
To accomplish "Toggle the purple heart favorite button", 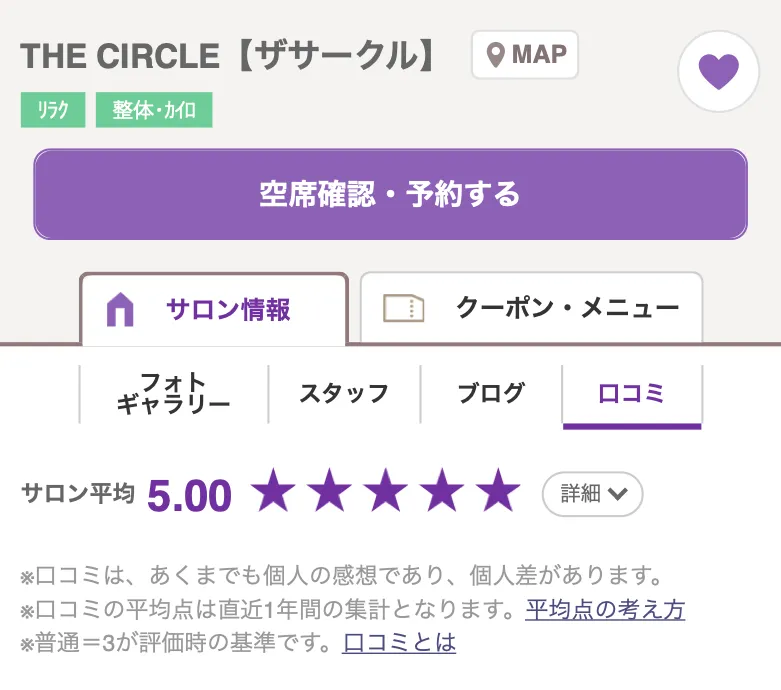I will [x=718, y=71].
